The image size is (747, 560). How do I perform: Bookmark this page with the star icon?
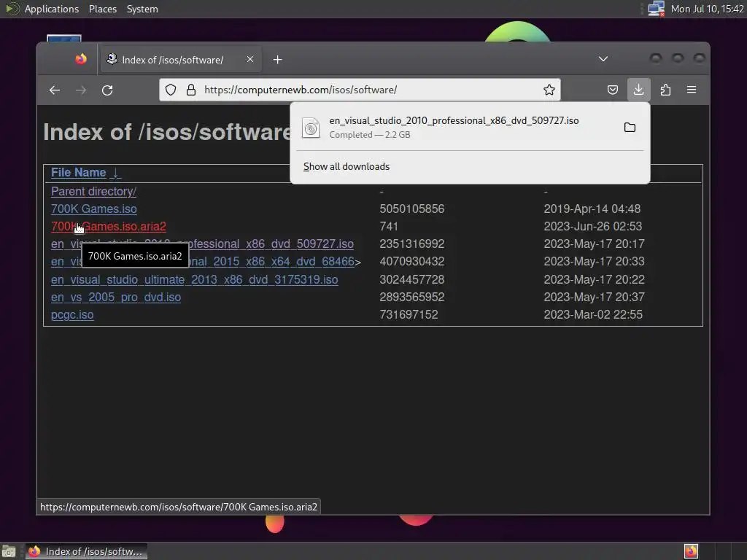[549, 90]
